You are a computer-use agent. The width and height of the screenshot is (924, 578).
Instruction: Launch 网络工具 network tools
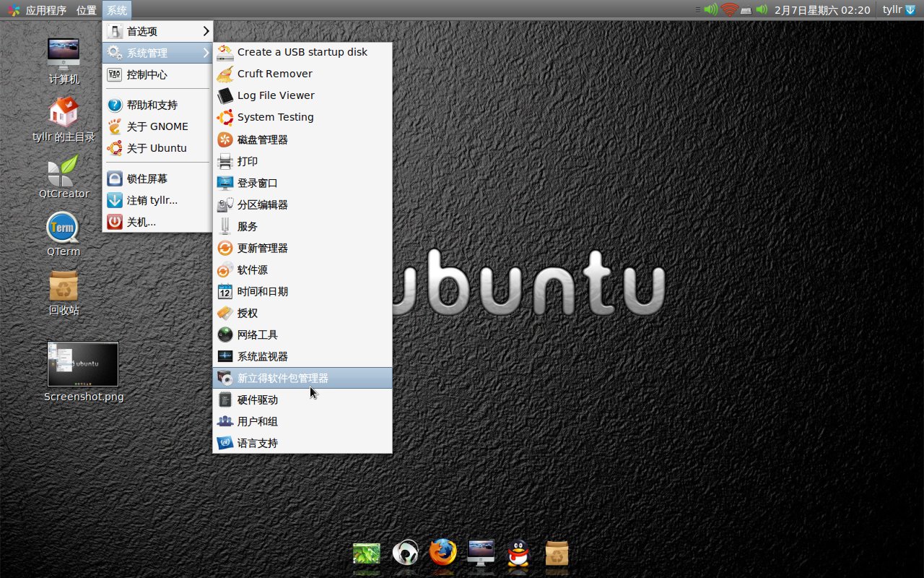[x=302, y=335]
